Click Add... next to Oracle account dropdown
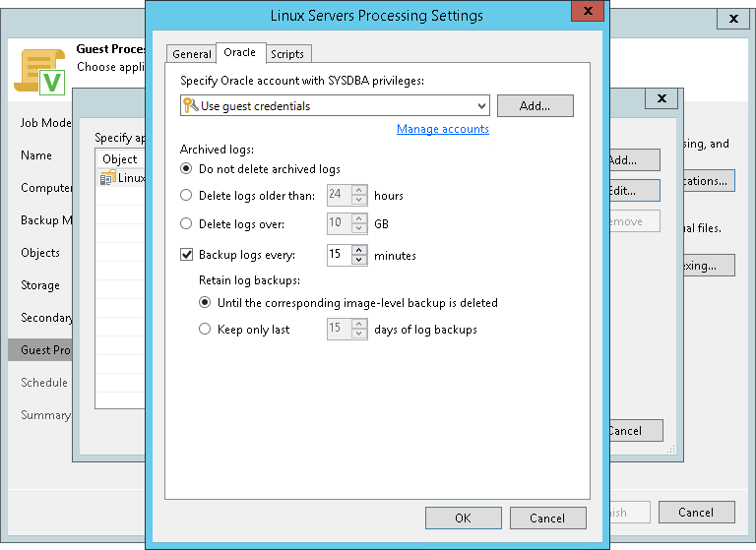756x550 pixels. tap(535, 105)
